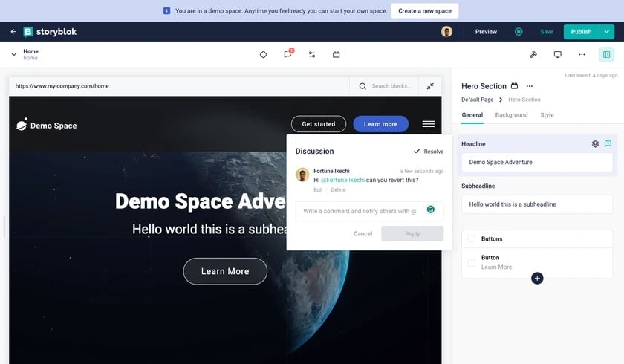Click the Create a new space button

point(425,11)
